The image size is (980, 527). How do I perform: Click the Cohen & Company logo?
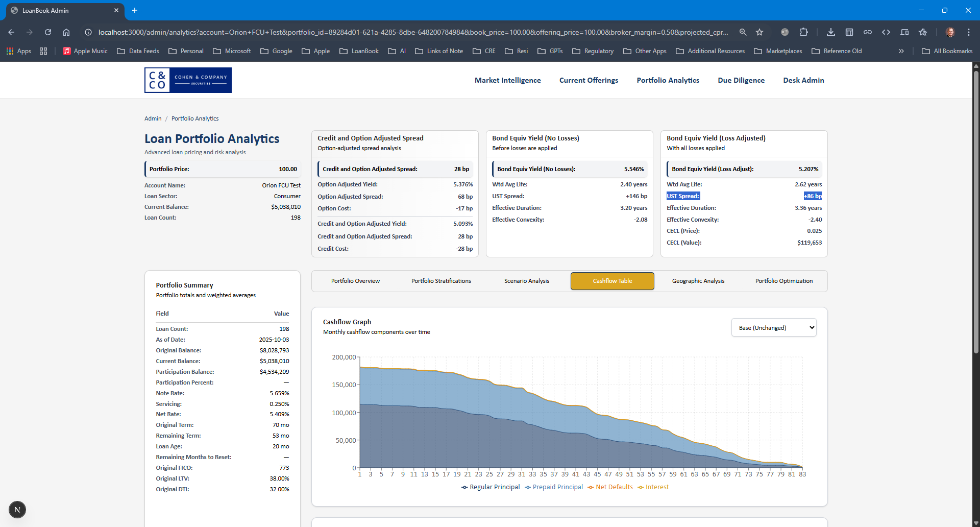click(x=187, y=80)
